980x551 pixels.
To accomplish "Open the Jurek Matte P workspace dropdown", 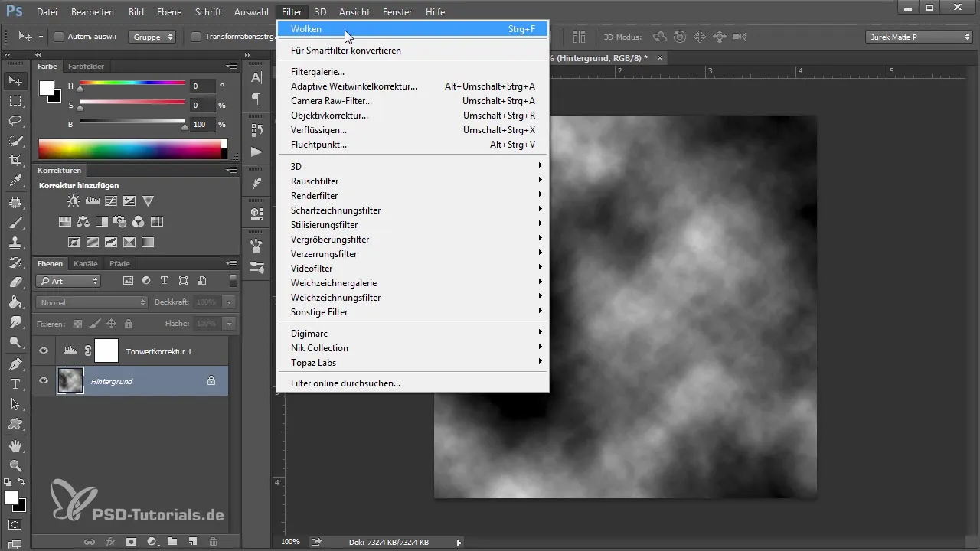I will coord(919,36).
